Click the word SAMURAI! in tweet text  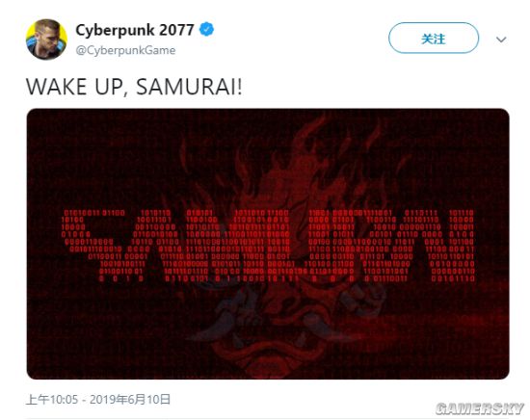[189, 87]
